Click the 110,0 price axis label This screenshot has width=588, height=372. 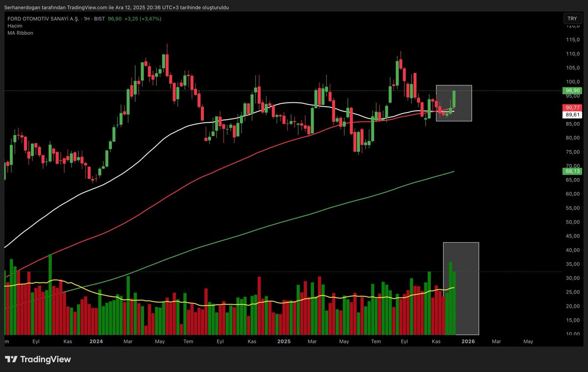(x=573, y=54)
